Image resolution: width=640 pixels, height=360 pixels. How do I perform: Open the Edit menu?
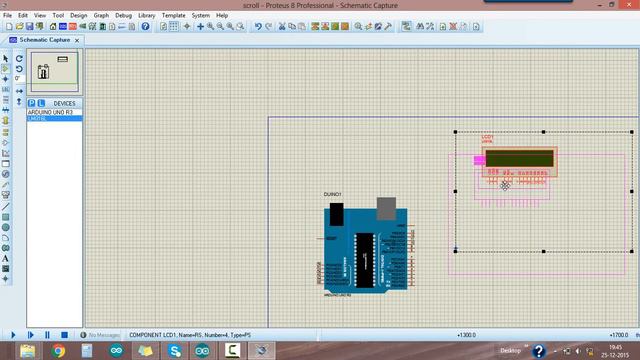click(22, 15)
